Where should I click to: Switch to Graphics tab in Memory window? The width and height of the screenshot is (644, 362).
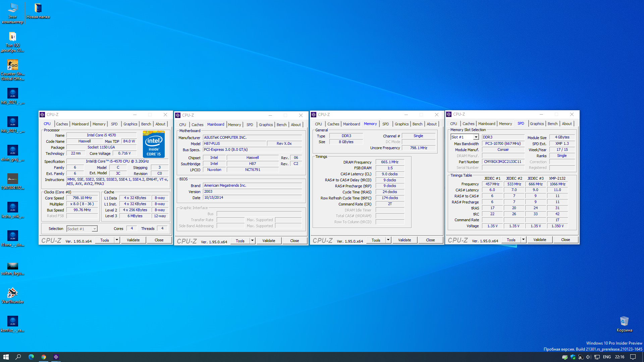coord(401,124)
